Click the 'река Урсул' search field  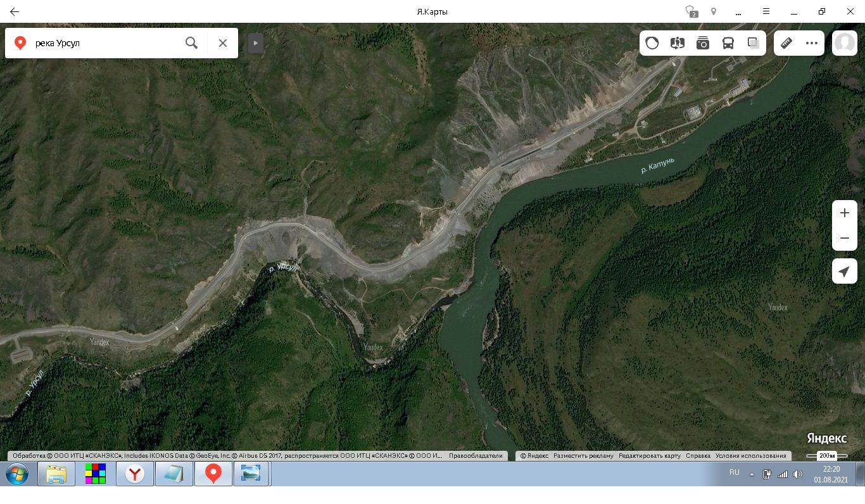click(x=104, y=43)
